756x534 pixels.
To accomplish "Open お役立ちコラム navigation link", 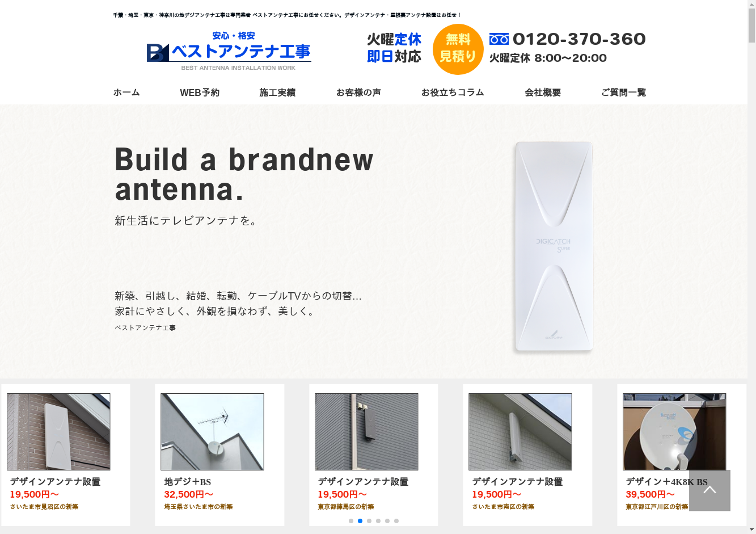I will 453,92.
